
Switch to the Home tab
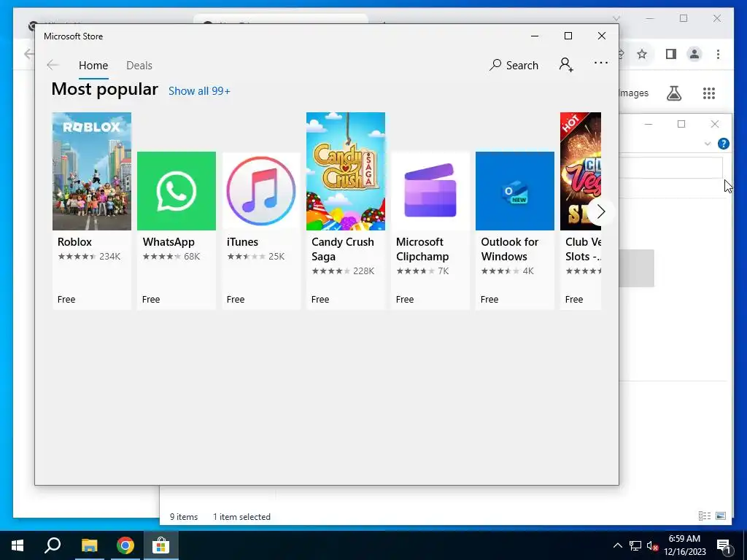click(93, 65)
